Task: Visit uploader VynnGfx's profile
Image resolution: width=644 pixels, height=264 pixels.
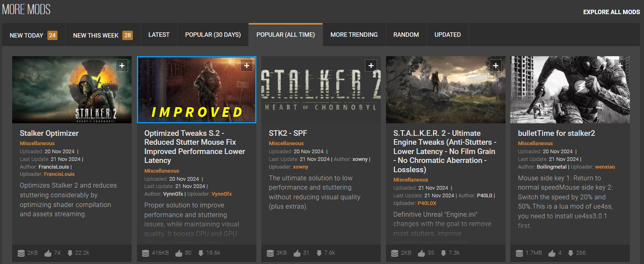Action: coord(222,194)
